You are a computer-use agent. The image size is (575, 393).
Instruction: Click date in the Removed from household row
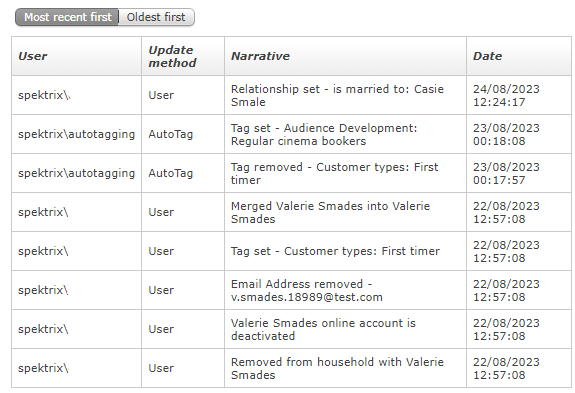point(506,368)
